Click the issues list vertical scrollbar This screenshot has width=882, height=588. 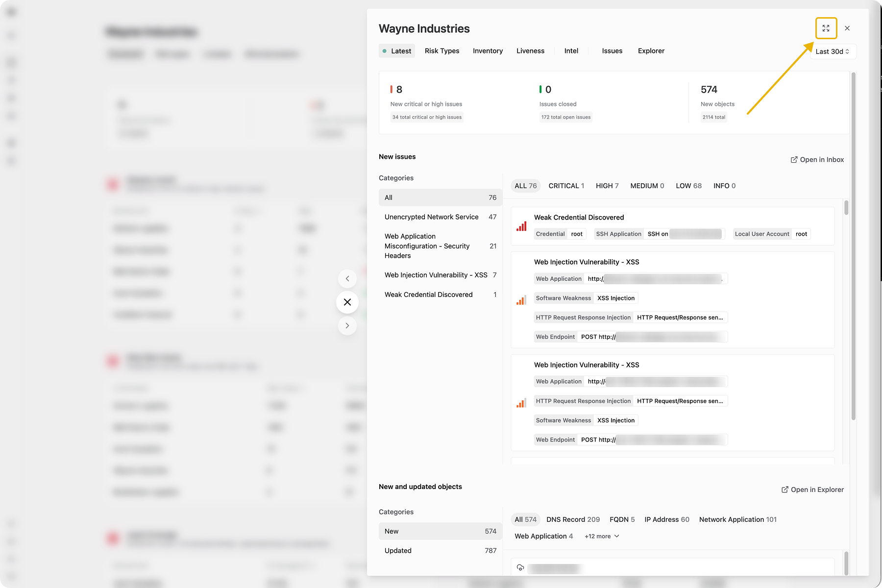(846, 208)
